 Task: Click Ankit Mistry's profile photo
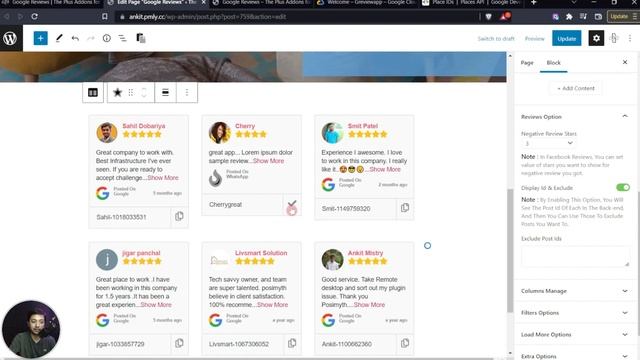click(x=332, y=260)
